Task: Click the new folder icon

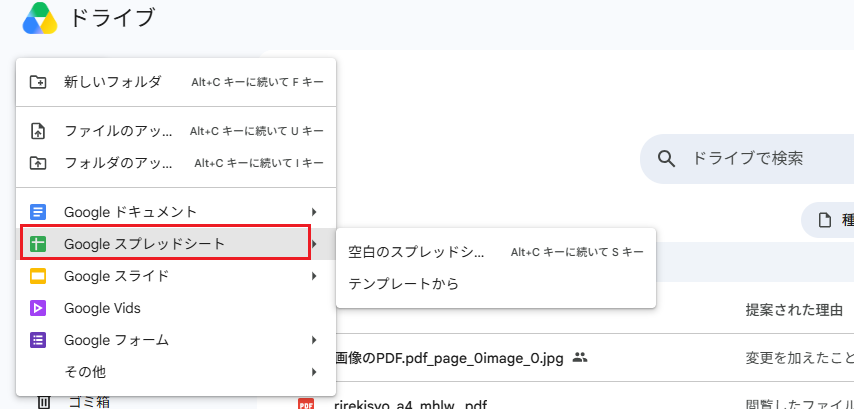Action: [x=38, y=82]
